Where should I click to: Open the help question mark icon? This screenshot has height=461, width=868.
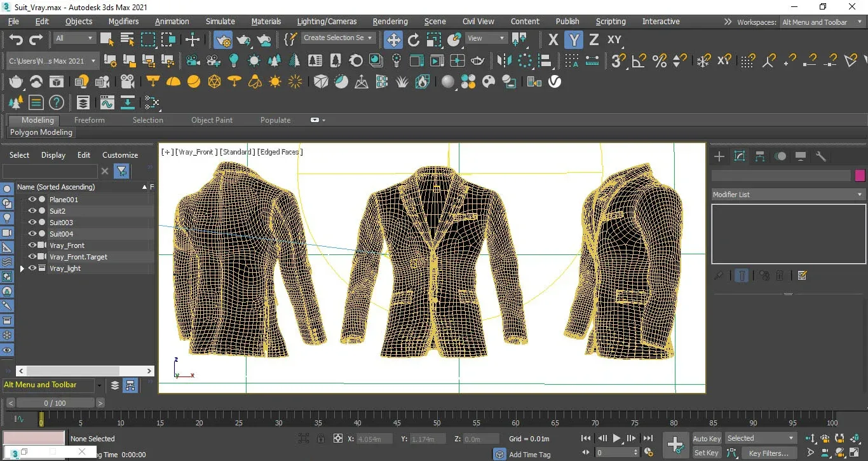click(57, 102)
